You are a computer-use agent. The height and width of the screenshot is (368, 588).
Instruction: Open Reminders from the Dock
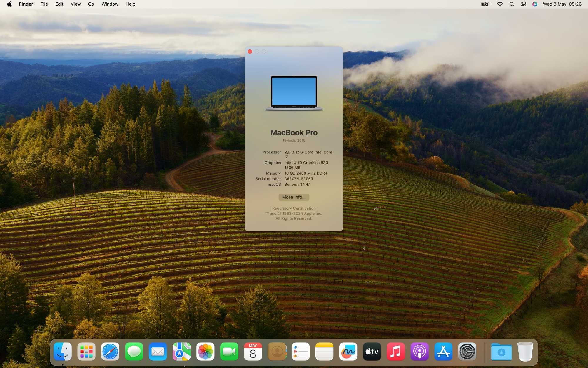(x=301, y=352)
